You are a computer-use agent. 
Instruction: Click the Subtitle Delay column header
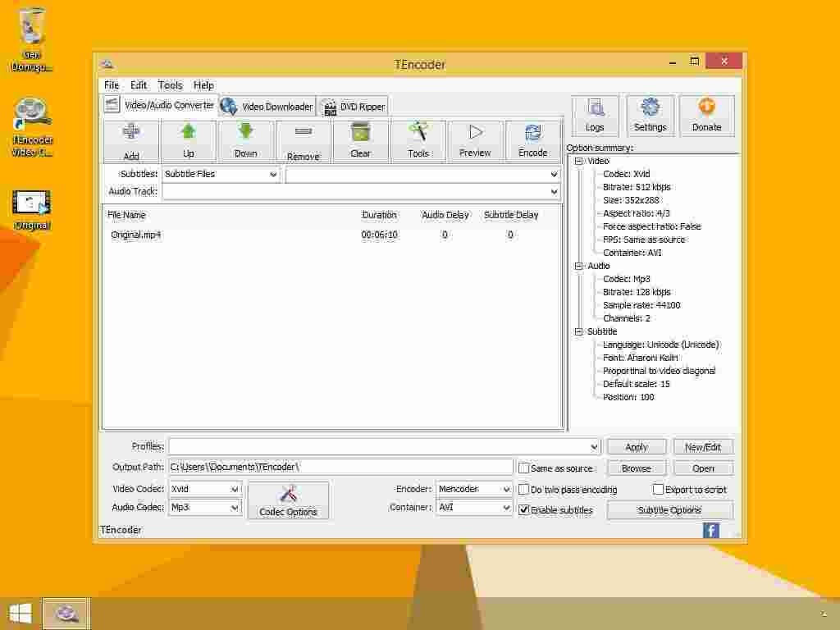tap(511, 215)
